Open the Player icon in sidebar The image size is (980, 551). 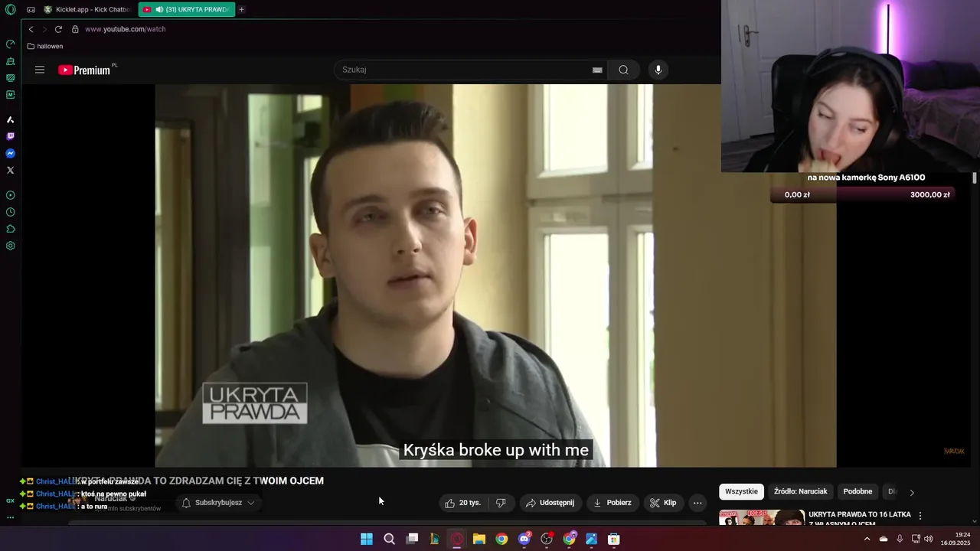point(11,195)
